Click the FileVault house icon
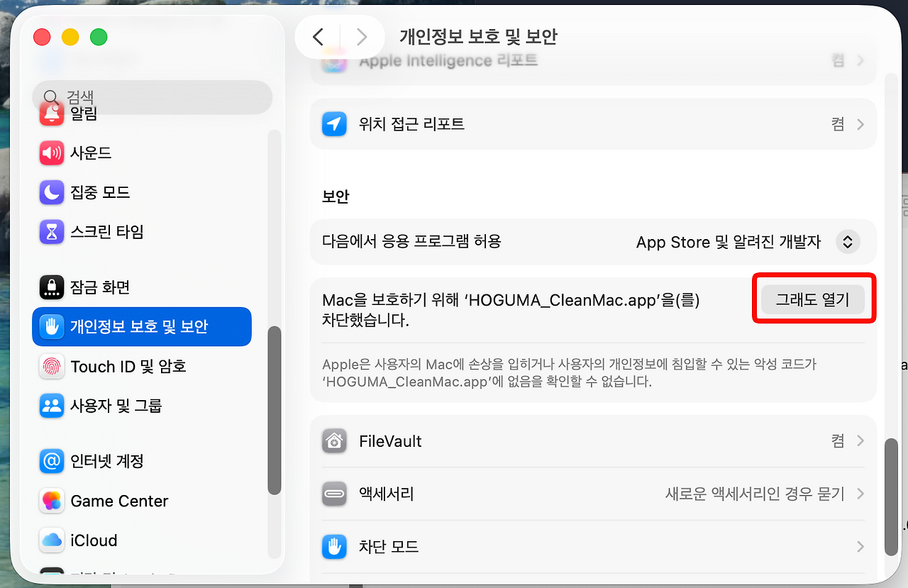Viewport: 908px width, 588px height. (x=334, y=441)
